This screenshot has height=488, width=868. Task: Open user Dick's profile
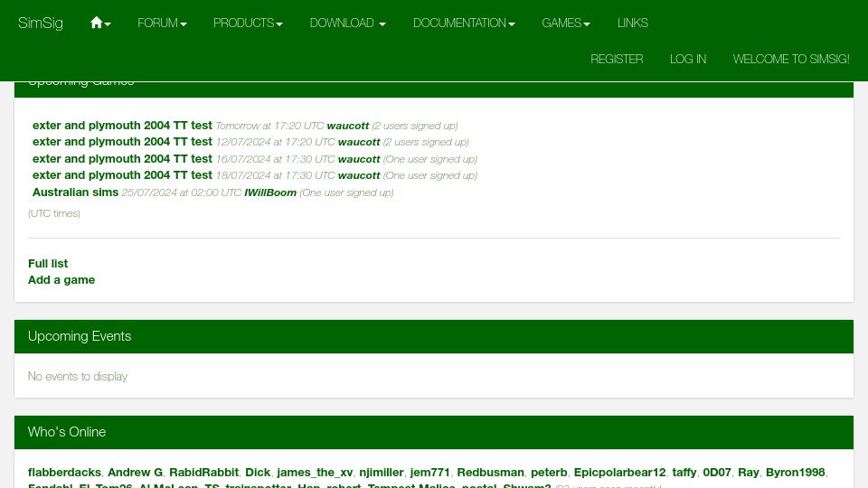[258, 473]
